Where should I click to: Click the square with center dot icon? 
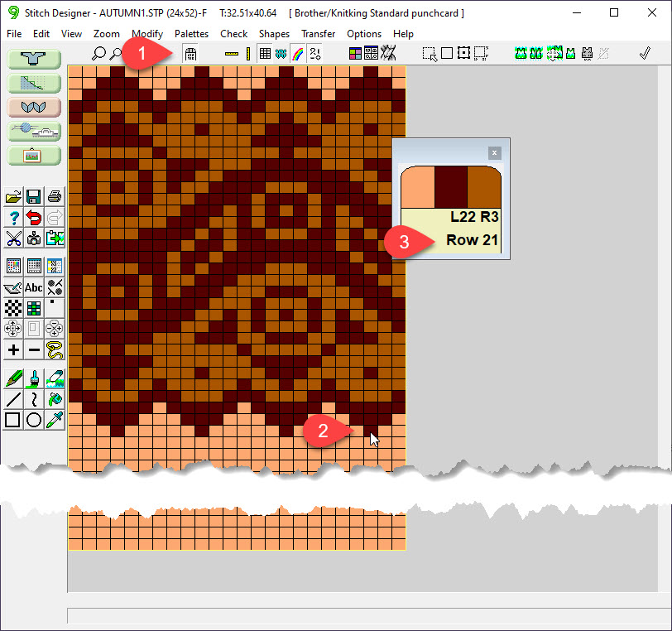pos(463,53)
